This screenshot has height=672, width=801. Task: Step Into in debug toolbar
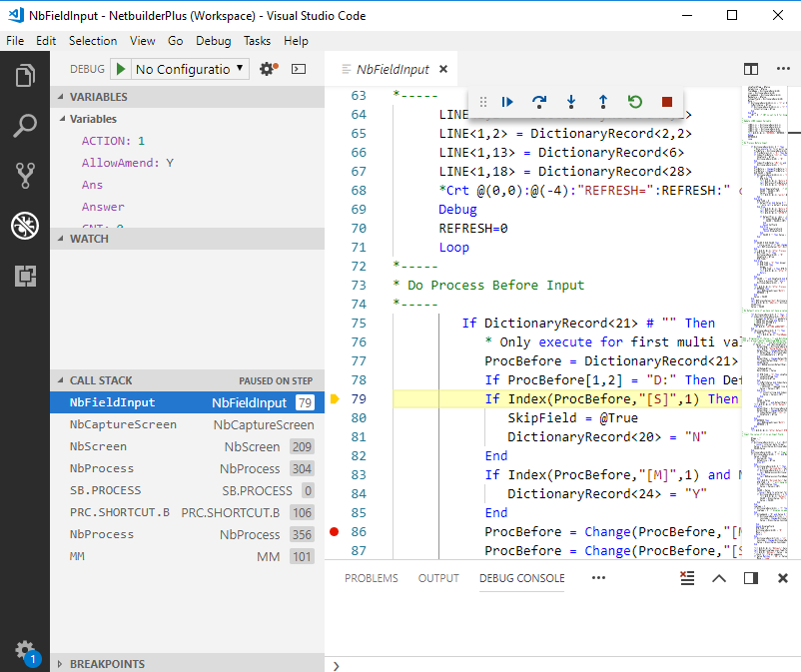click(571, 102)
